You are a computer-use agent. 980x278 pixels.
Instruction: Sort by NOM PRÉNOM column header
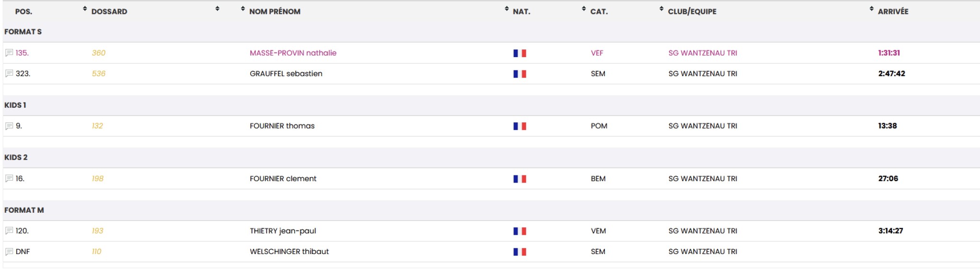pos(275,12)
